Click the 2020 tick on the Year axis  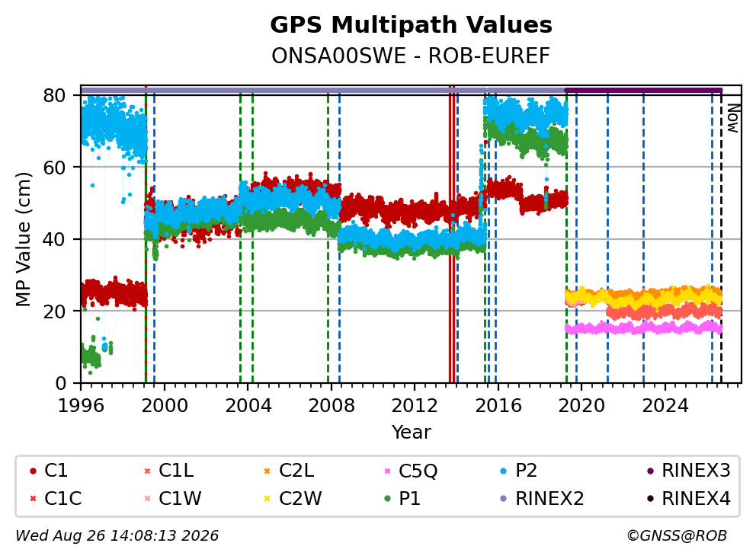pos(581,405)
